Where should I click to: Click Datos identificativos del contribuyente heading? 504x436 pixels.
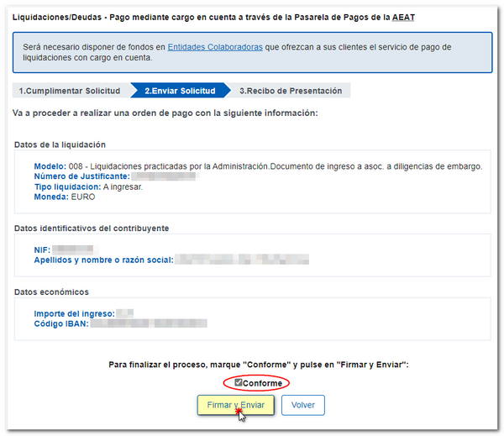(x=91, y=229)
